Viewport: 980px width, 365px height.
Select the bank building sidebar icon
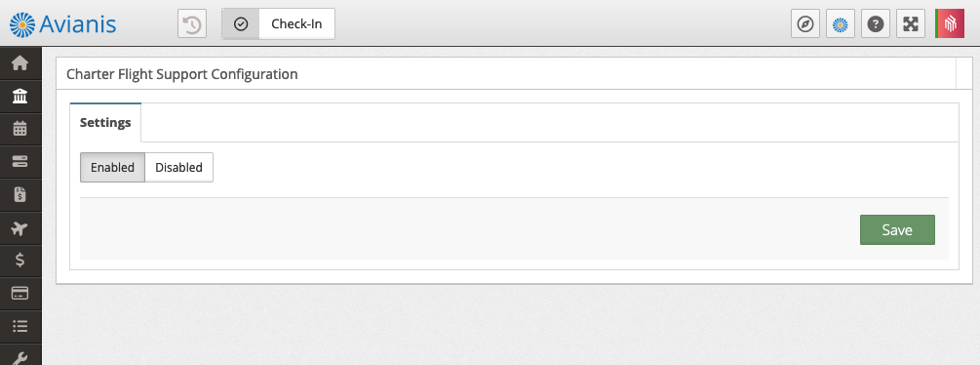[x=20, y=97]
